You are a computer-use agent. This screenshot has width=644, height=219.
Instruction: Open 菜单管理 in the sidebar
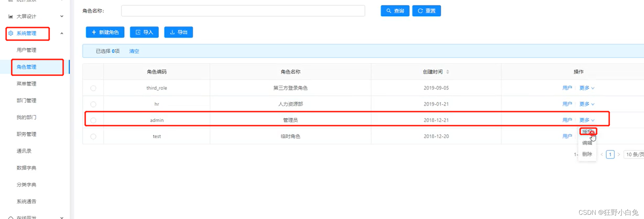tap(27, 84)
